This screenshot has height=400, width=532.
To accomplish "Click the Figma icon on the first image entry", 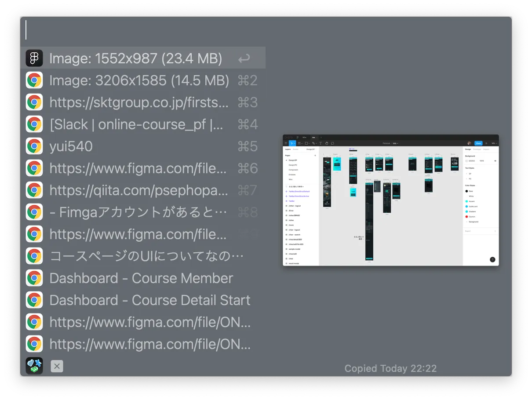I will pos(34,58).
